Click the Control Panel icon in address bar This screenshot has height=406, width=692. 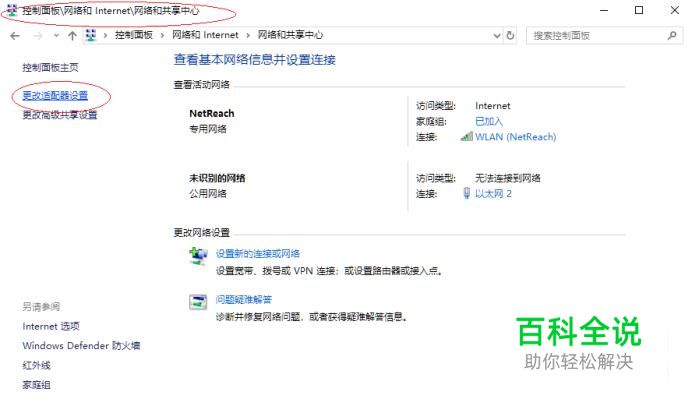point(90,35)
